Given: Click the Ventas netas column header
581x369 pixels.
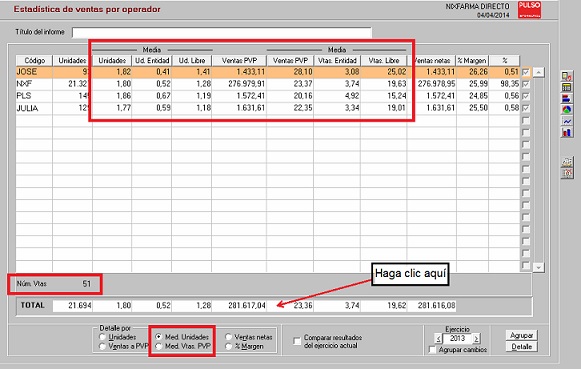Looking at the screenshot, I should (x=432, y=60).
